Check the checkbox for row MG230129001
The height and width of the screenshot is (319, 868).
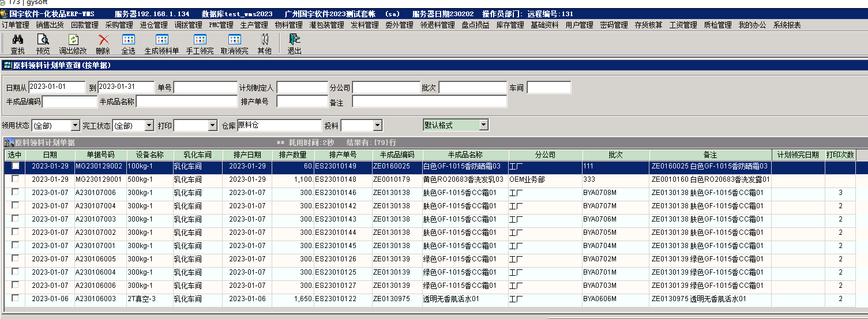click(x=15, y=179)
